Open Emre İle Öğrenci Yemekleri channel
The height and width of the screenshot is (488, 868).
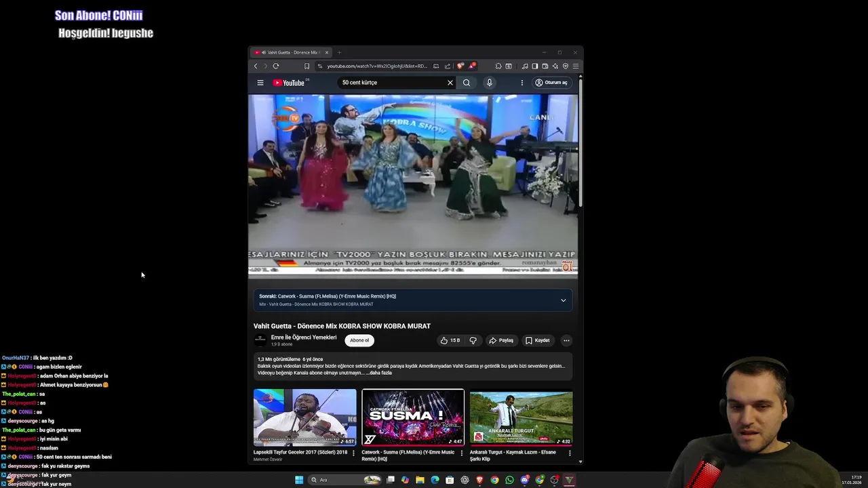pyautogui.click(x=304, y=337)
